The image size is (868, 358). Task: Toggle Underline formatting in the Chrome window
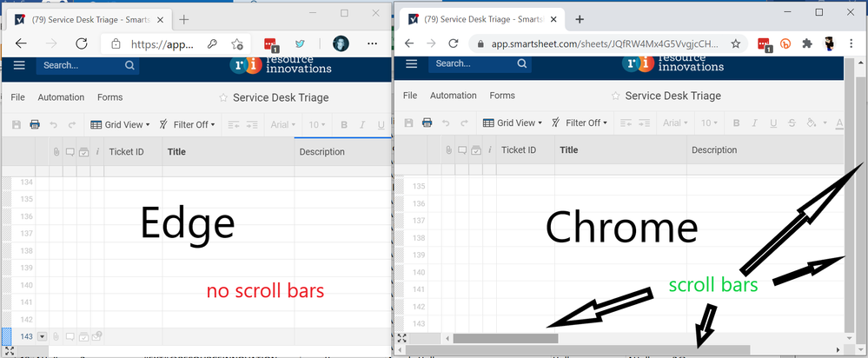(x=772, y=123)
